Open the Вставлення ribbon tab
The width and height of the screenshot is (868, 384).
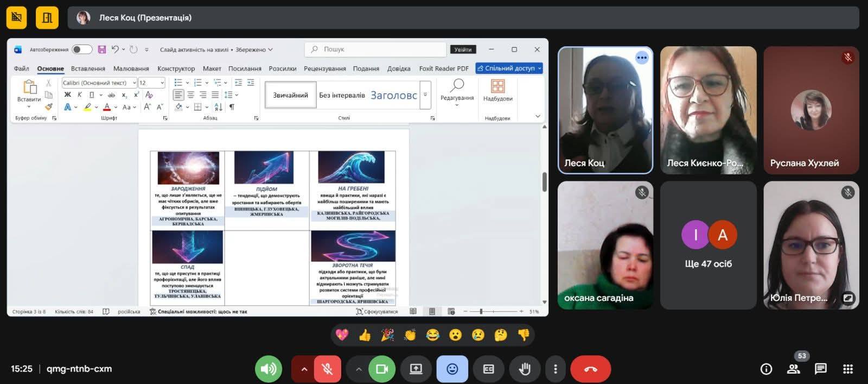88,68
